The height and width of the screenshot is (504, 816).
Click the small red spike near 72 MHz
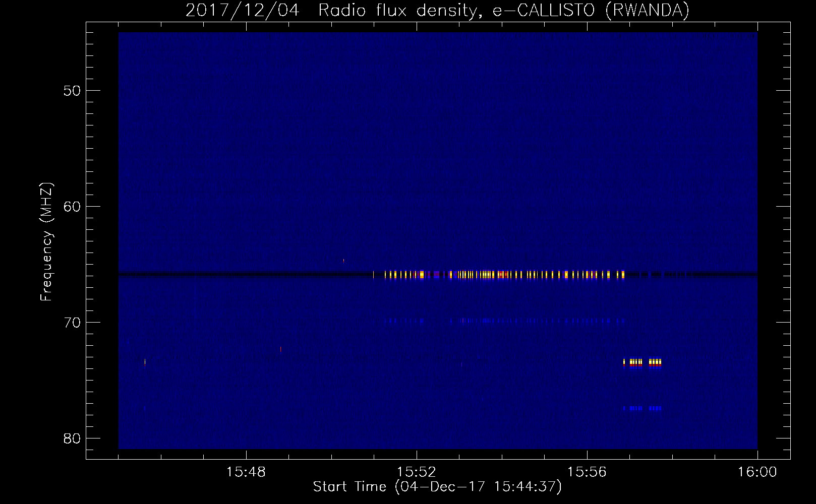pyautogui.click(x=280, y=349)
